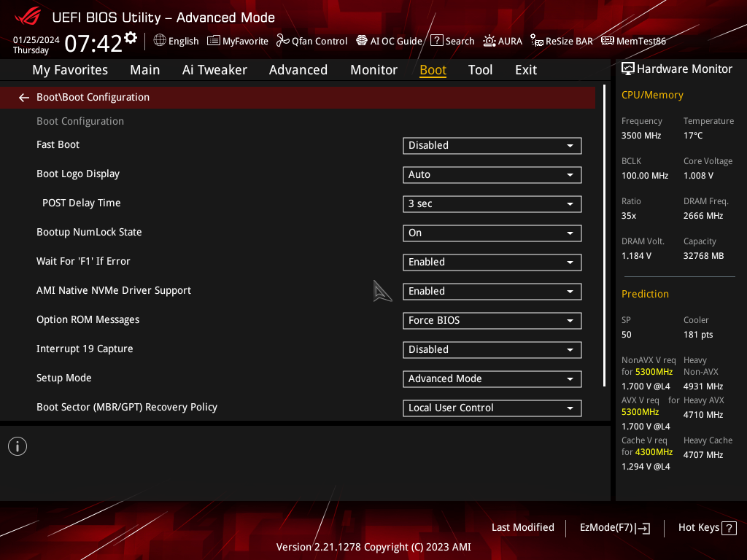This screenshot has height=560, width=747.
Task: Go to the Monitor tab
Action: (373, 70)
